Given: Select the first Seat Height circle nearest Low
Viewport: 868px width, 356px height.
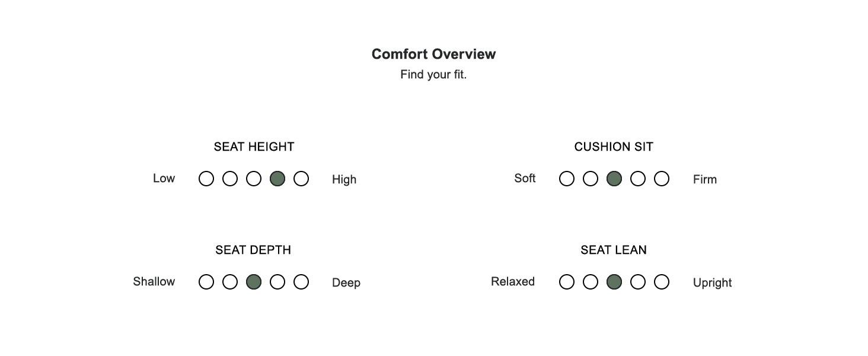Looking at the screenshot, I should [x=206, y=179].
